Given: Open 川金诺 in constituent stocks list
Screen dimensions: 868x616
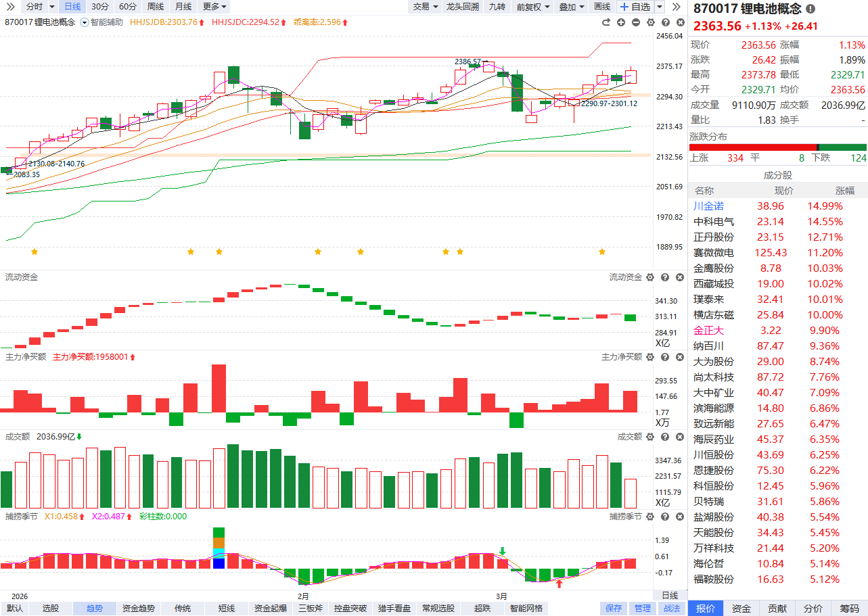Looking at the screenshot, I should click(708, 206).
